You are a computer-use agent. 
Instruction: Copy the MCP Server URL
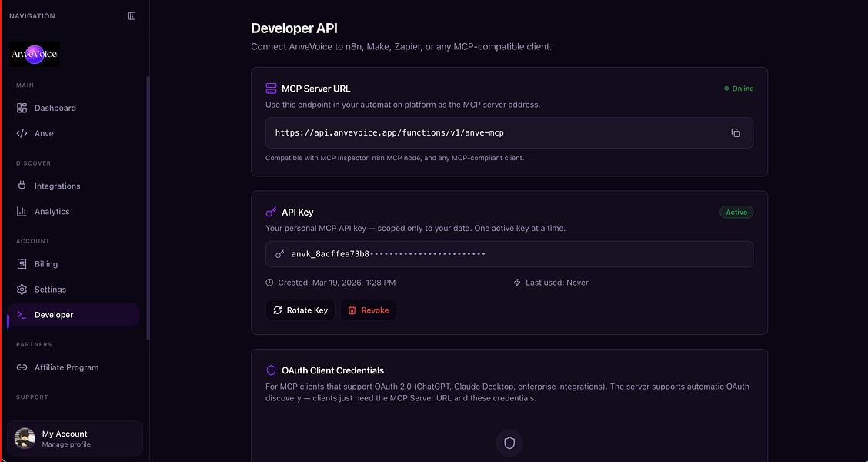click(x=736, y=133)
